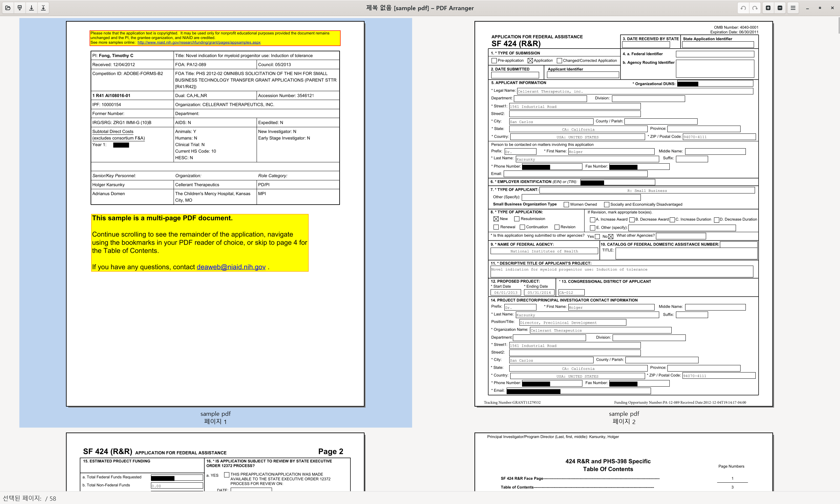Select the Table Of Contents page thumbnail
Image resolution: width=840 pixels, height=504 pixels.
624,462
